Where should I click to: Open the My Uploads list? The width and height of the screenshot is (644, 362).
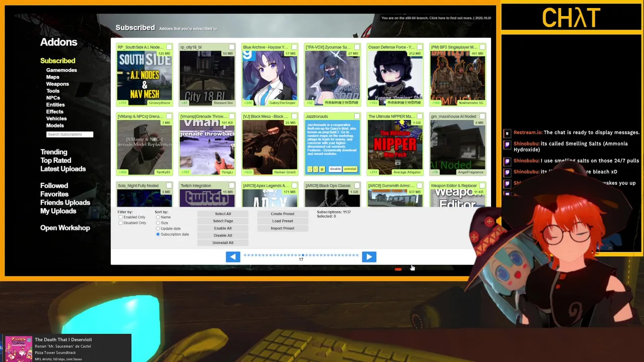click(x=58, y=211)
